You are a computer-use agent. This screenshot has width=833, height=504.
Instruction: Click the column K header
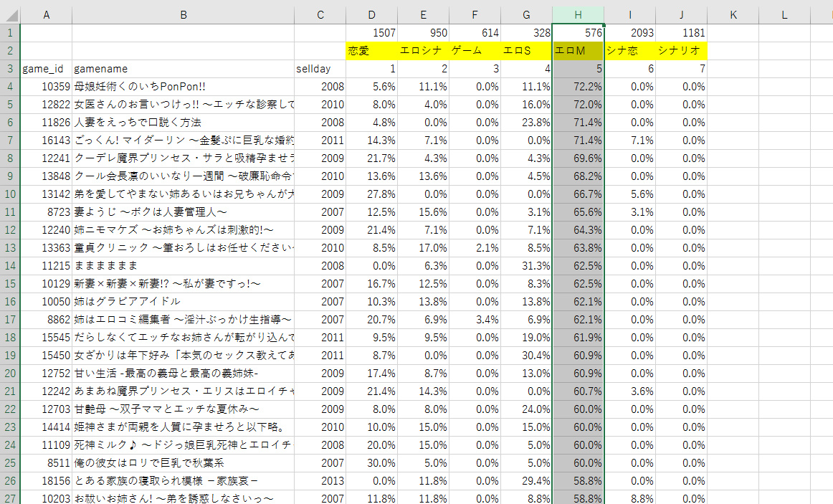pos(733,14)
